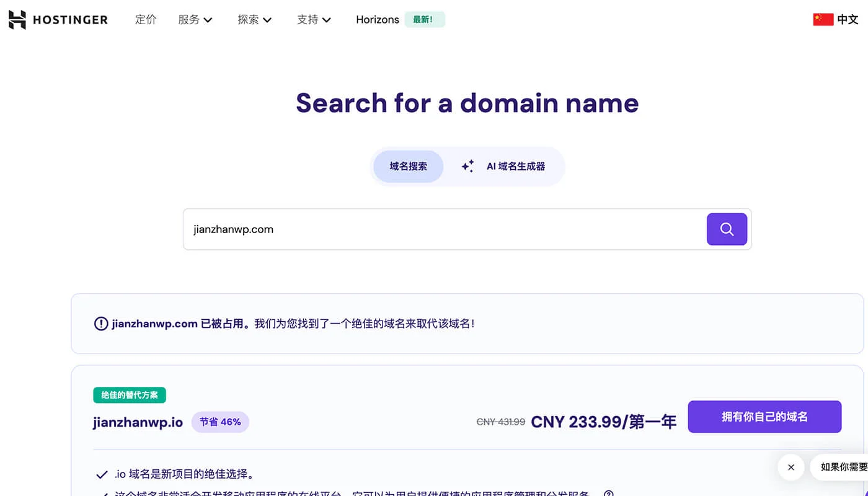Viewport: 868px width, 496px height.
Task: Switch to the 域名搜索 tab
Action: pos(408,166)
